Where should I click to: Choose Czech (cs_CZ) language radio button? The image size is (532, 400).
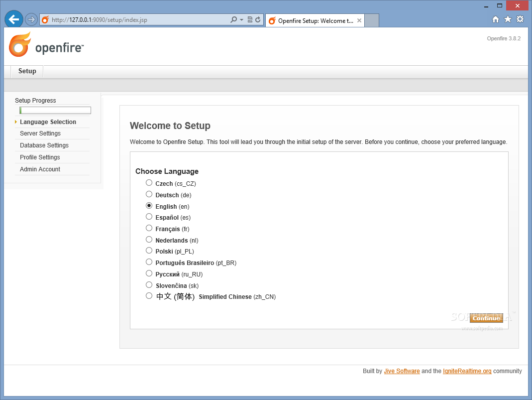[149, 183]
